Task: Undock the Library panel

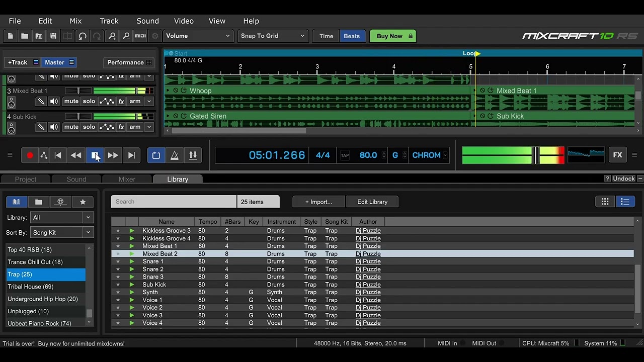Action: 624,178
